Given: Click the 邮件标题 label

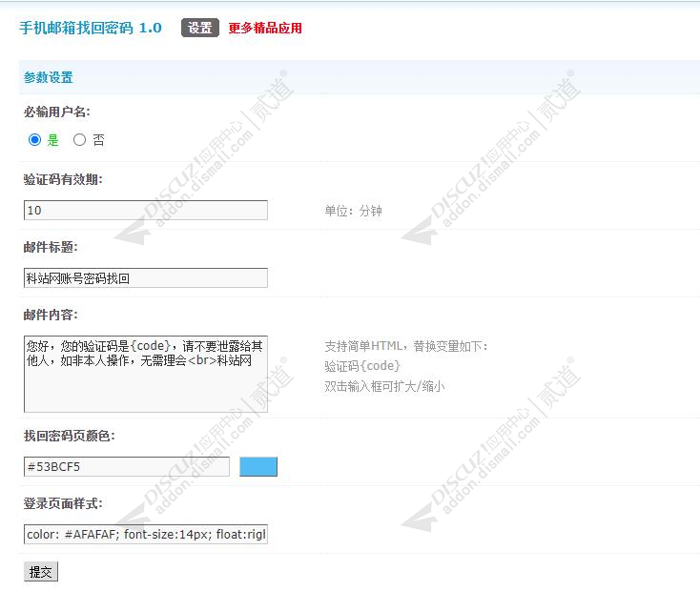Looking at the screenshot, I should 51,247.
